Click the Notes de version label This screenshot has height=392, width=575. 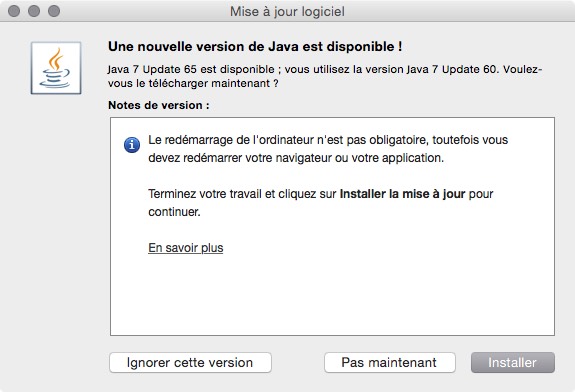point(159,105)
